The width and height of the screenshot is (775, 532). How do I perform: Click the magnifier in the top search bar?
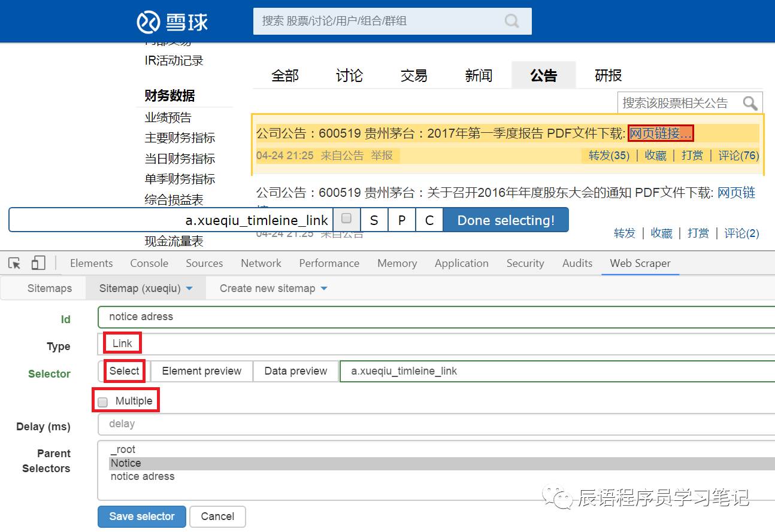512,21
